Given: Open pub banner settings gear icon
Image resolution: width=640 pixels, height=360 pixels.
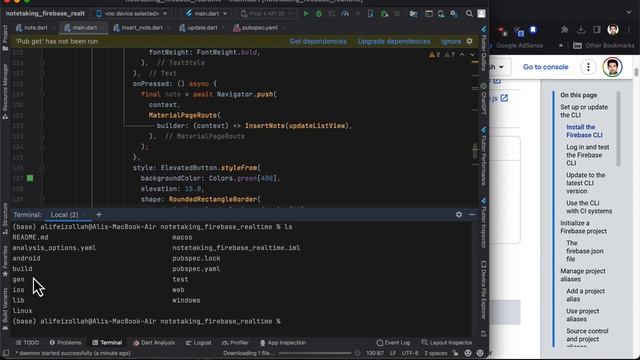Looking at the screenshot, I should pos(469,41).
